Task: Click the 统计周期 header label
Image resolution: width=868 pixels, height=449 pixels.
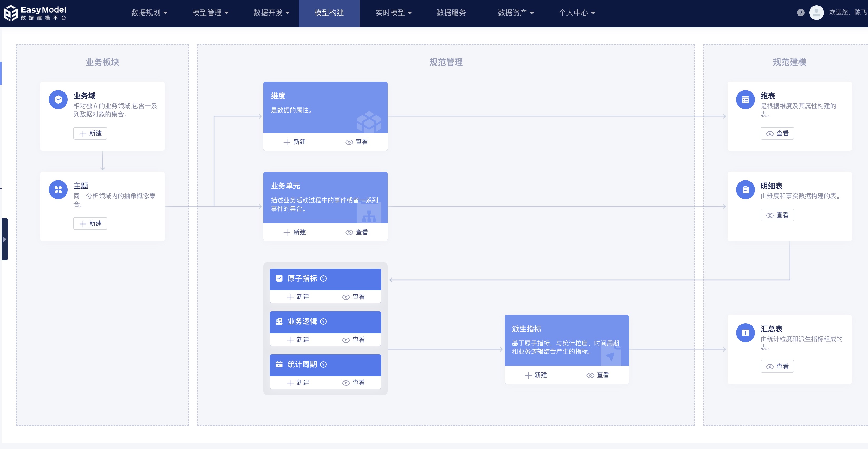Action: [x=302, y=364]
